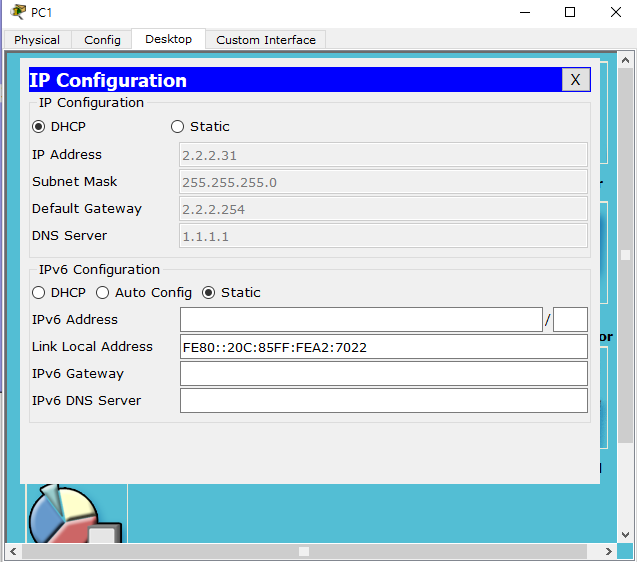The image size is (637, 562).
Task: Switch to the Physical tab
Action: pyautogui.click(x=37, y=40)
